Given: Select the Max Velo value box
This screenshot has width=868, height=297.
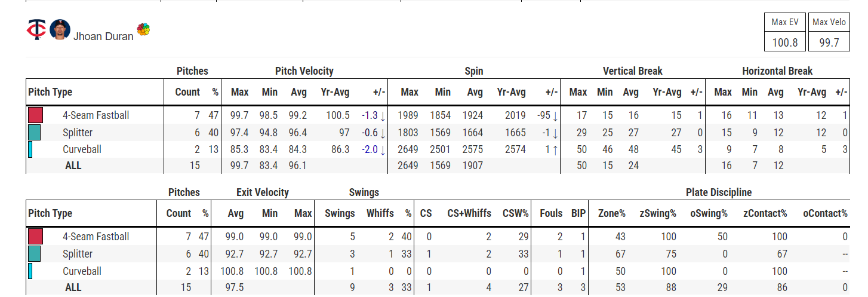Looking at the screenshot, I should click(x=829, y=43).
